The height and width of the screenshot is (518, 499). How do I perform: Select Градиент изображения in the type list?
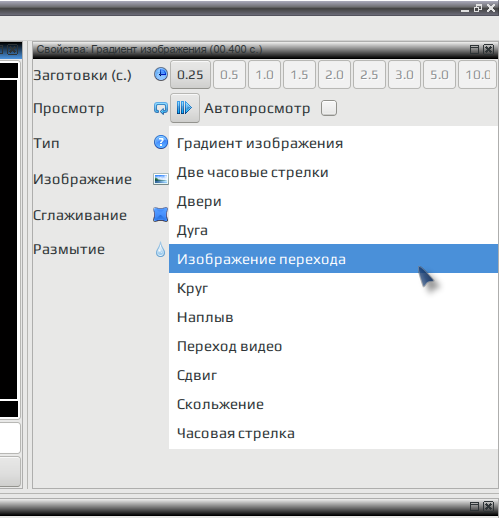pos(333,143)
